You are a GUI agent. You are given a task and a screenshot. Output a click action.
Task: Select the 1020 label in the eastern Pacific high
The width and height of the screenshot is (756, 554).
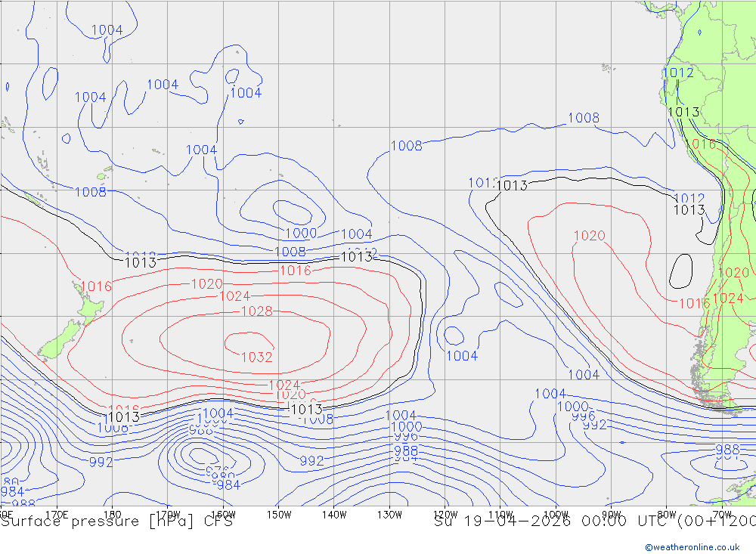coord(589,236)
